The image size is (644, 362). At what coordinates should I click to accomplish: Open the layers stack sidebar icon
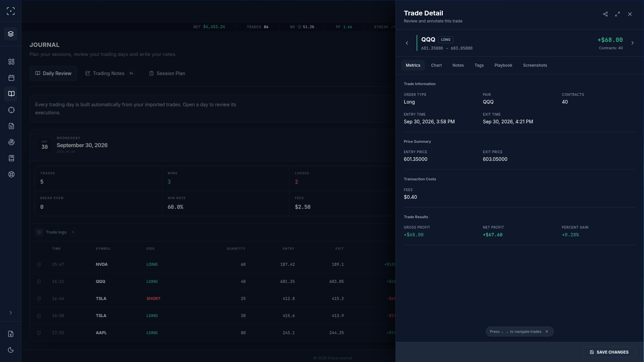pyautogui.click(x=11, y=34)
